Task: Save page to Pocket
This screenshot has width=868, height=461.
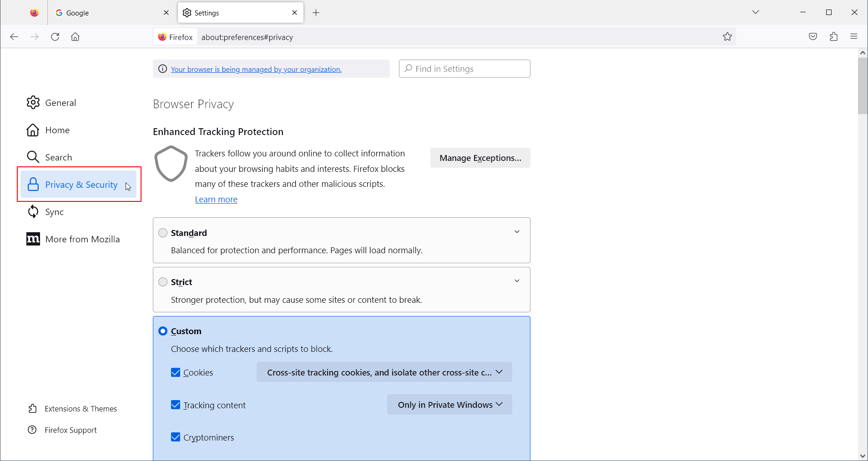Action: [x=813, y=36]
